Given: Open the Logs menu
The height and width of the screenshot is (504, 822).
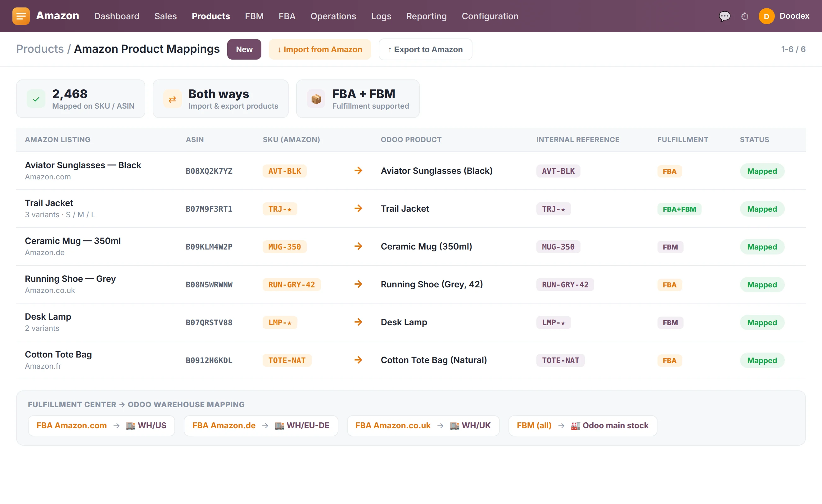Looking at the screenshot, I should tap(381, 16).
